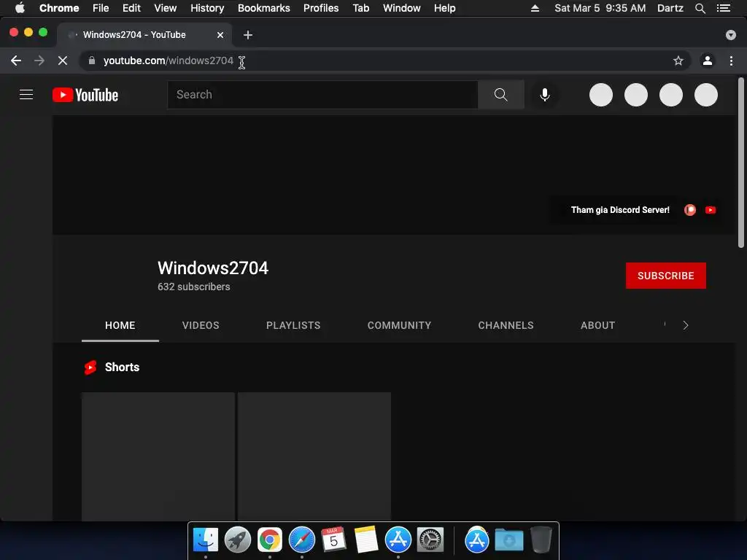Image resolution: width=747 pixels, height=560 pixels.
Task: Click the date and time in menu bar
Action: [600, 8]
